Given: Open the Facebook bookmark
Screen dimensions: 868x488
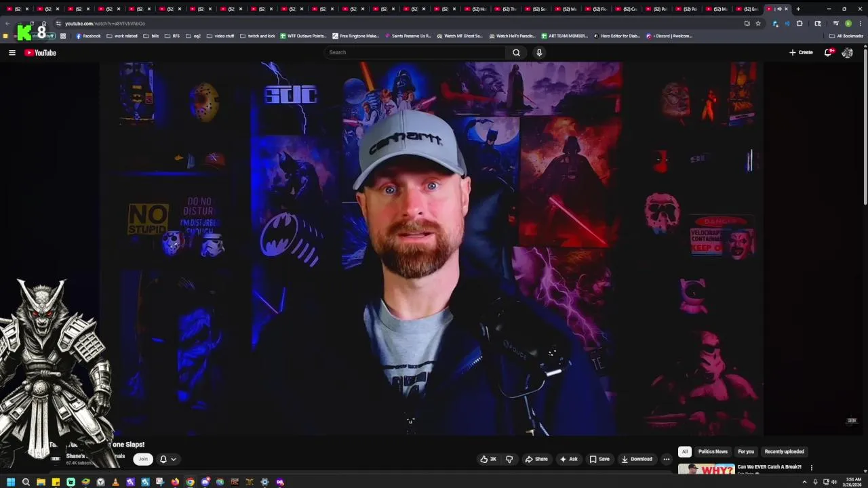Looking at the screenshot, I should [87, 36].
